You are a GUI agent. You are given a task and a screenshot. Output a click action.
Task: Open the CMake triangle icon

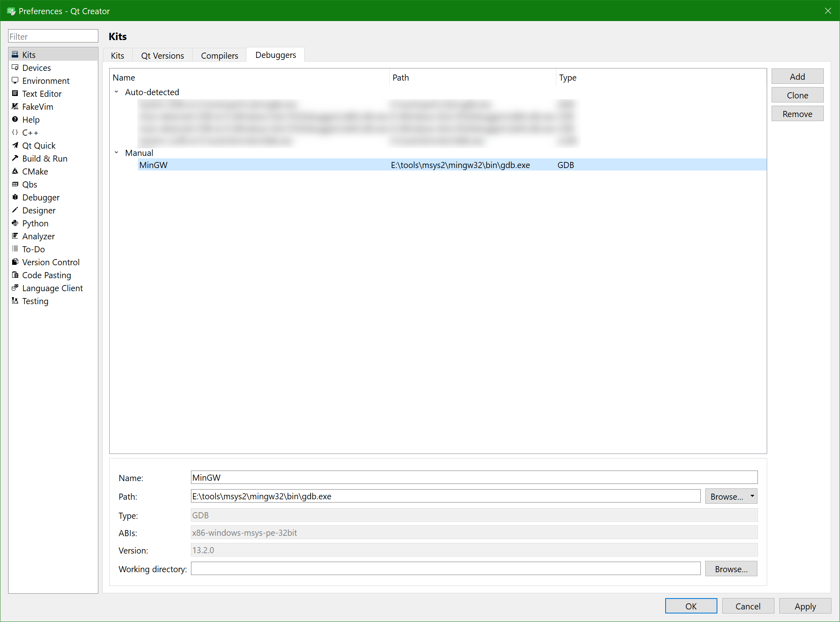pos(15,171)
